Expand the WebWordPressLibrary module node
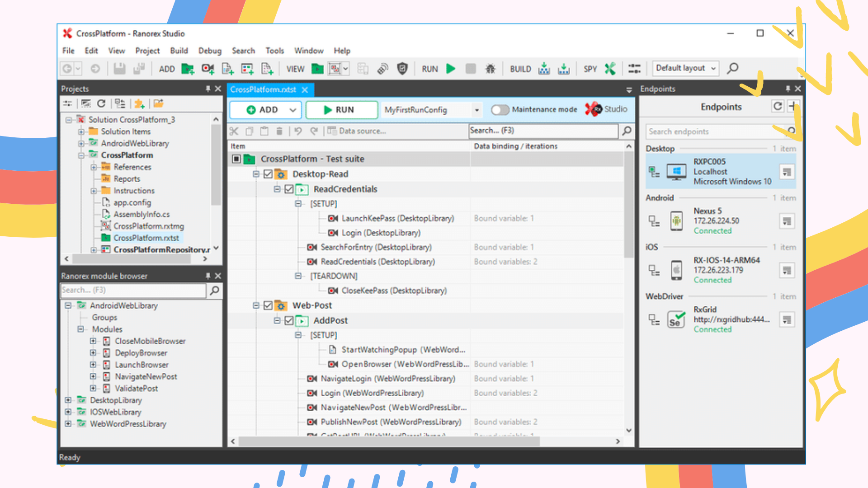This screenshot has height=488, width=868. coord(68,423)
